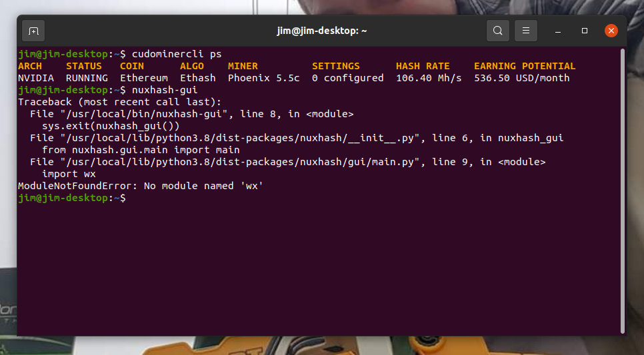Click the 536.50 USD/month value
This screenshot has width=644, height=355.
pos(521,78)
